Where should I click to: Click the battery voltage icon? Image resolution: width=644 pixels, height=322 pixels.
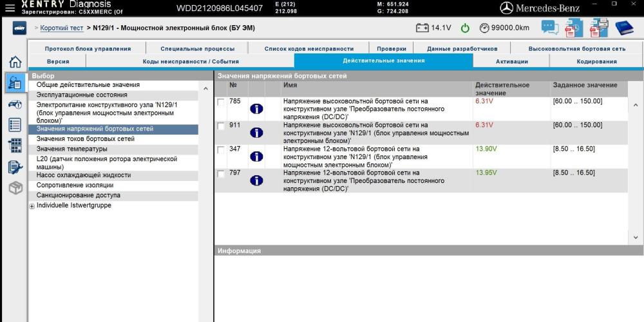coord(422,28)
